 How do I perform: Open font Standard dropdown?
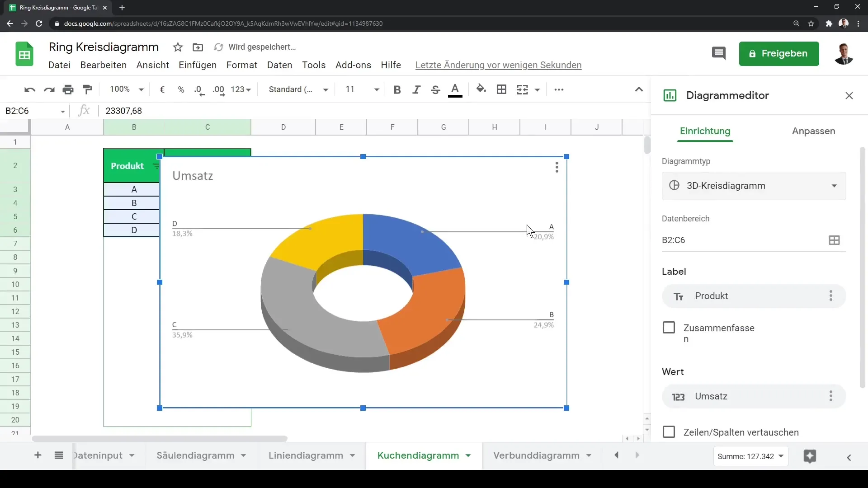(x=298, y=89)
